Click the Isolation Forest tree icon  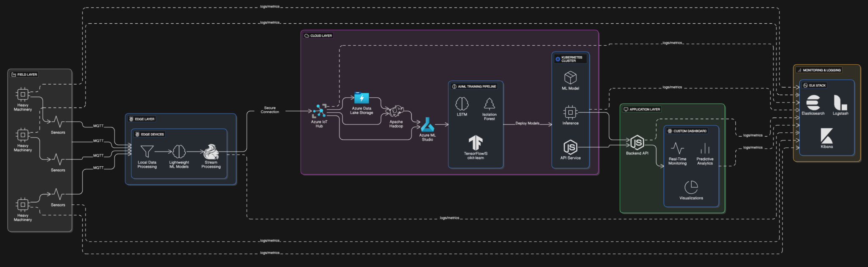coord(490,104)
